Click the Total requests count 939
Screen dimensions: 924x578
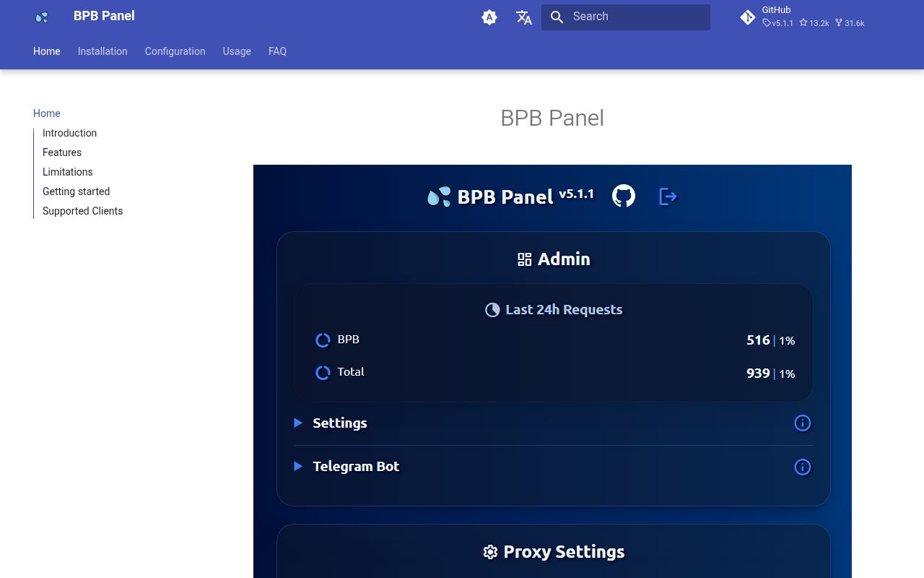click(758, 374)
